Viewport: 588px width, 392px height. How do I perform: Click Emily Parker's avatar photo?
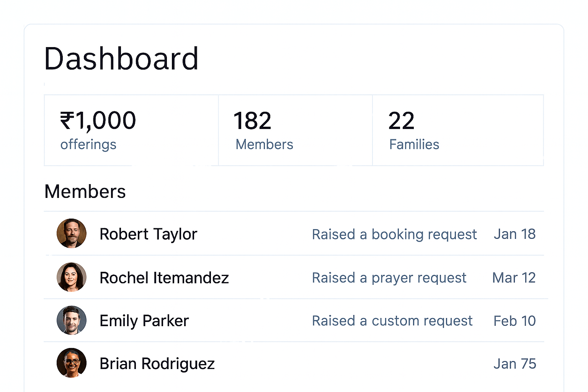(72, 320)
